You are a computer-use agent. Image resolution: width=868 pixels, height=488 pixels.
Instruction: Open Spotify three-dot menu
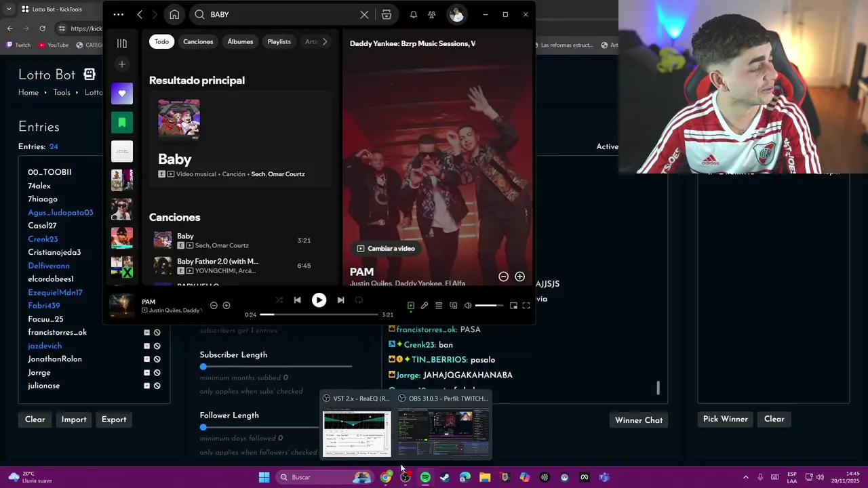(x=119, y=14)
